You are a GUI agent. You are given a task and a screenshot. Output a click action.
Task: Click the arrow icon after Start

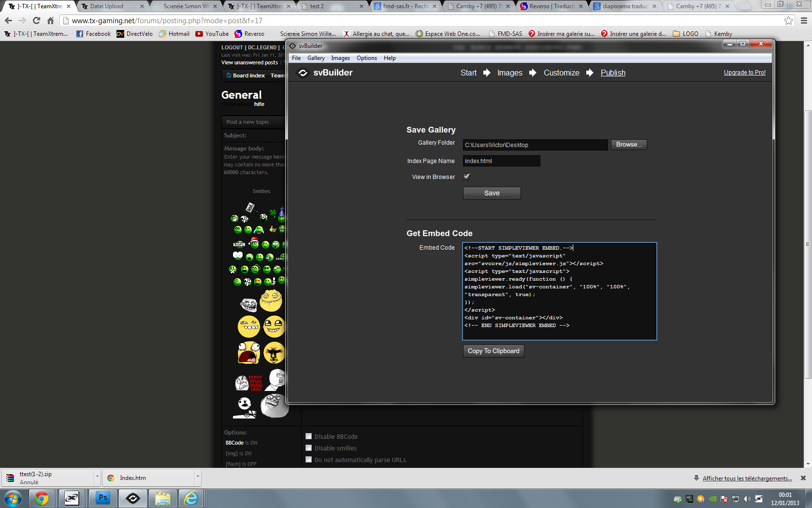pos(487,73)
